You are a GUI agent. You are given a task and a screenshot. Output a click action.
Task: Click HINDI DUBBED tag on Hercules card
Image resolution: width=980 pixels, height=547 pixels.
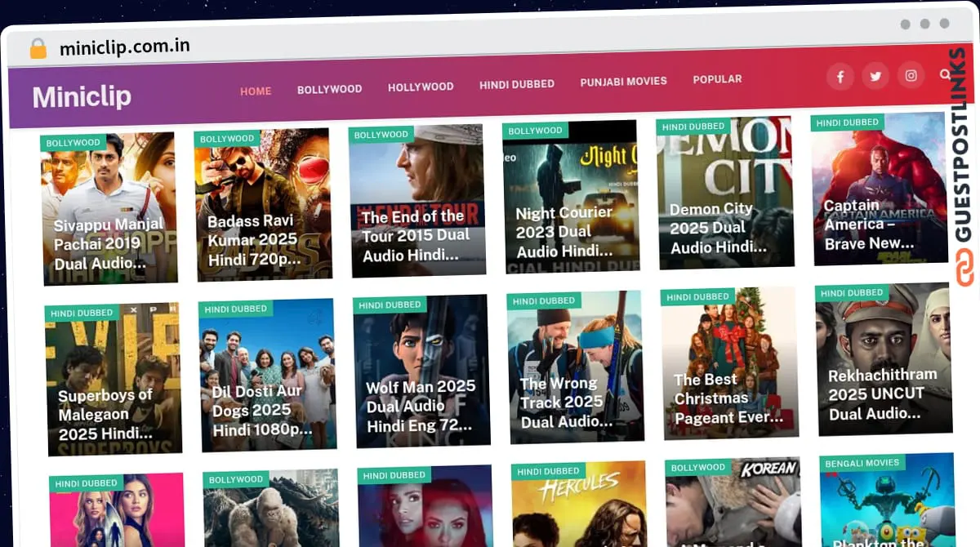(x=549, y=471)
